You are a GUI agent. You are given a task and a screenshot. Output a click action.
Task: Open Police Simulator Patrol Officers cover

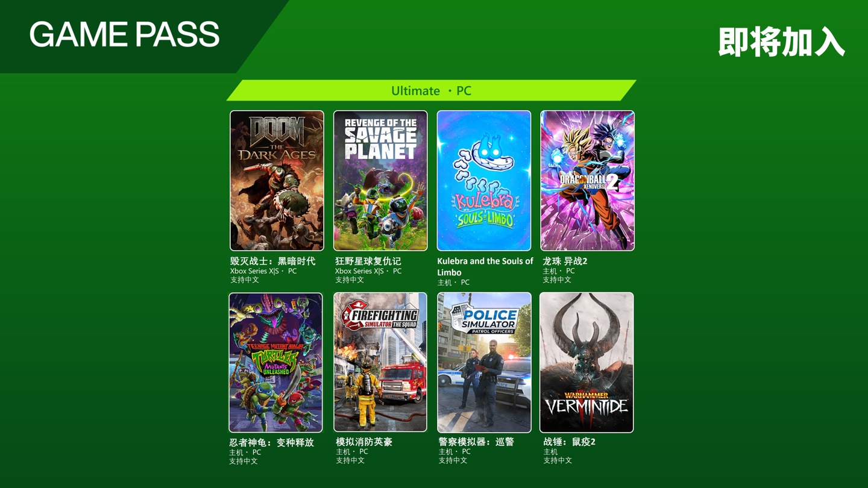click(x=484, y=363)
